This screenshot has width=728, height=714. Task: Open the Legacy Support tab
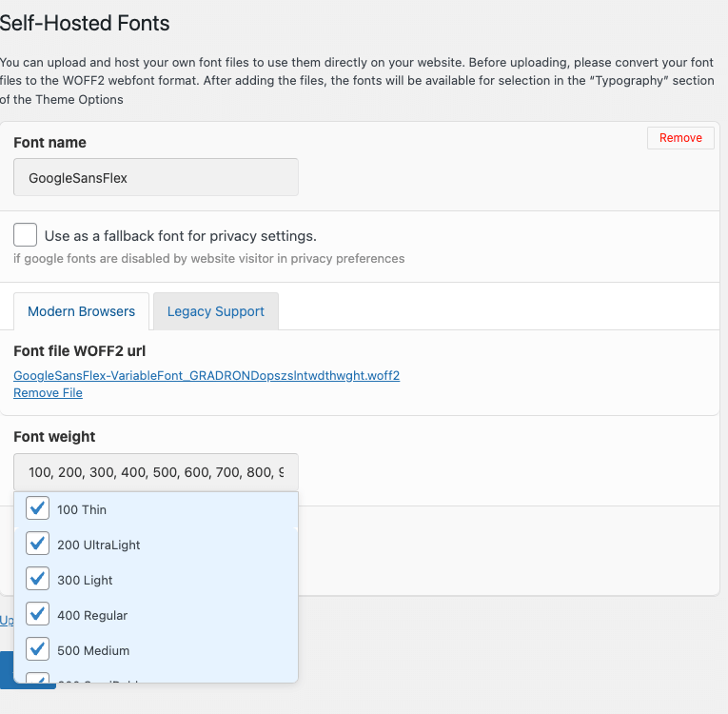215,311
